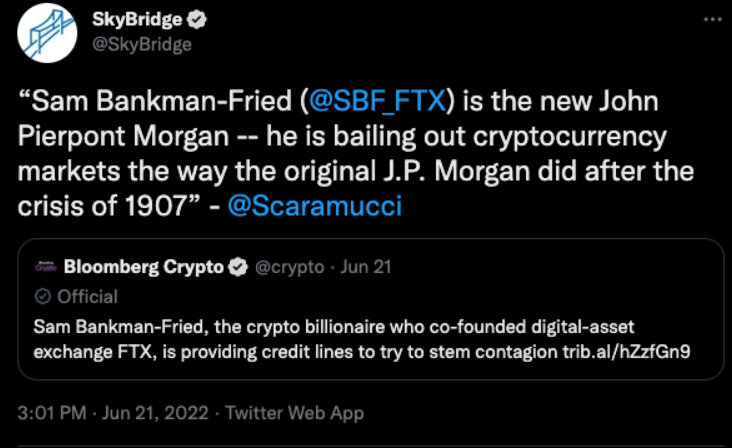732x448 pixels.
Task: Click the quoted tweet card border area
Action: click(371, 309)
